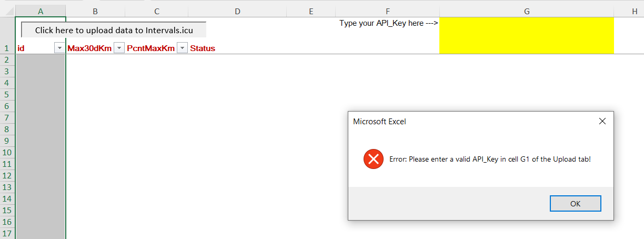Click the 'Type your API_Key here' label cell
This screenshot has width=644, height=239.
[x=388, y=23]
